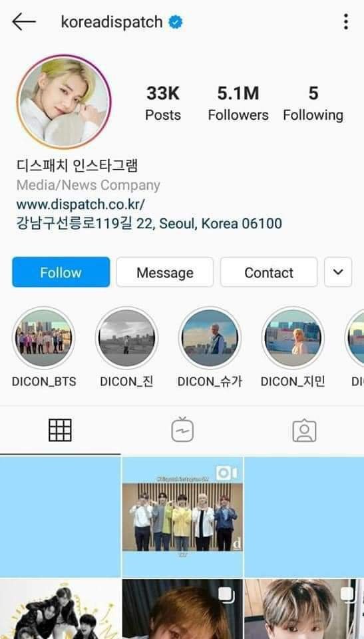
Task: Follow the koreadispatch account
Action: click(61, 272)
